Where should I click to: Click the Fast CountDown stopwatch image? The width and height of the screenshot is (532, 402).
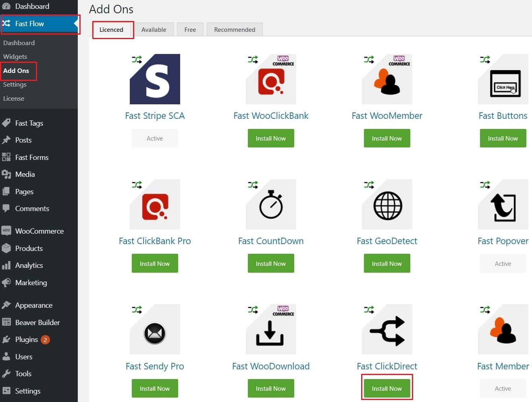pyautogui.click(x=271, y=204)
